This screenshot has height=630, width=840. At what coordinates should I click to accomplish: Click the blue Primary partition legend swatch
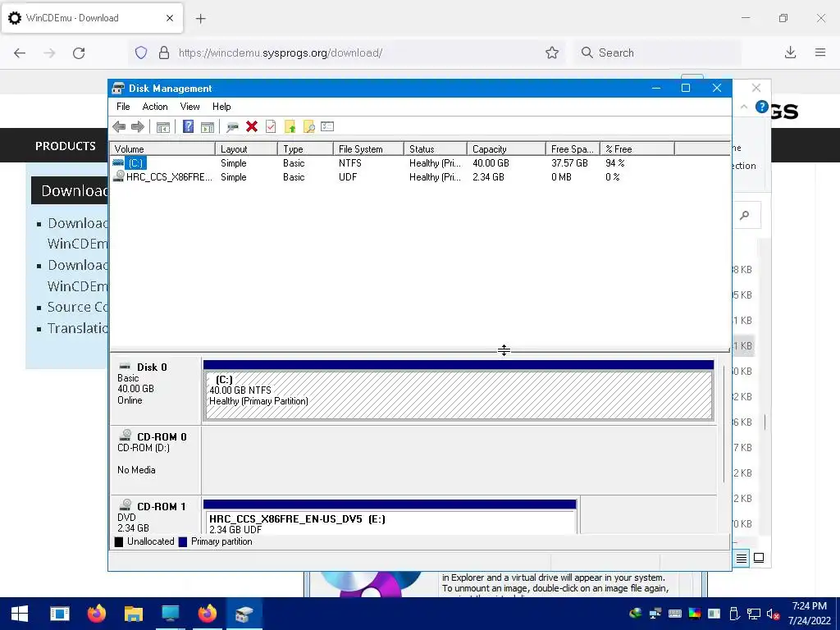tap(183, 541)
